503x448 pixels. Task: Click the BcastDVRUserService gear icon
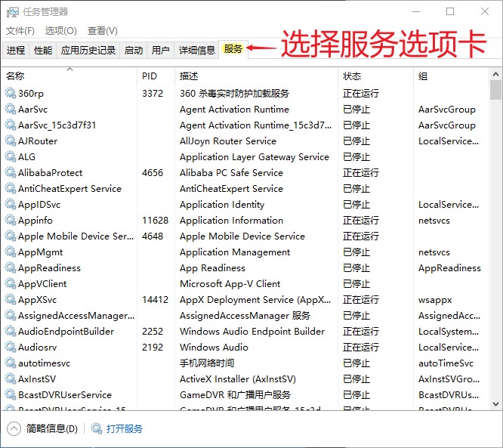point(11,394)
